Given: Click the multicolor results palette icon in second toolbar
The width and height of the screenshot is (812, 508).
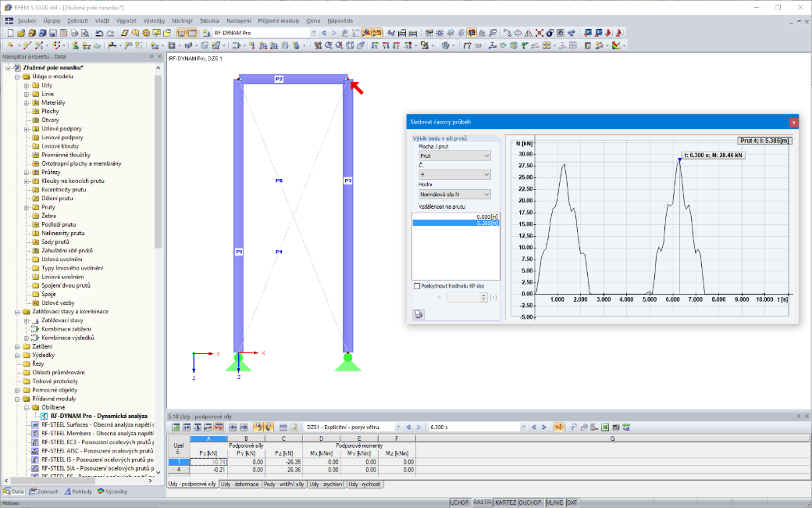Looking at the screenshot, I should 616,45.
